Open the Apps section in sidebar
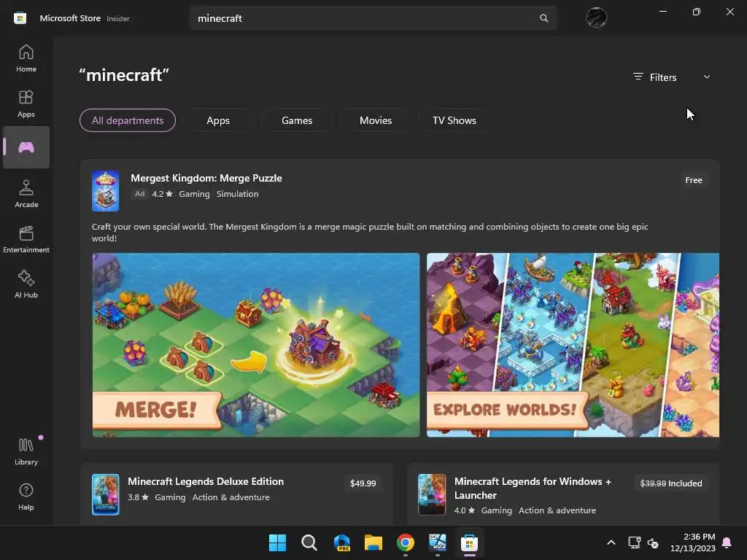 coord(26,104)
